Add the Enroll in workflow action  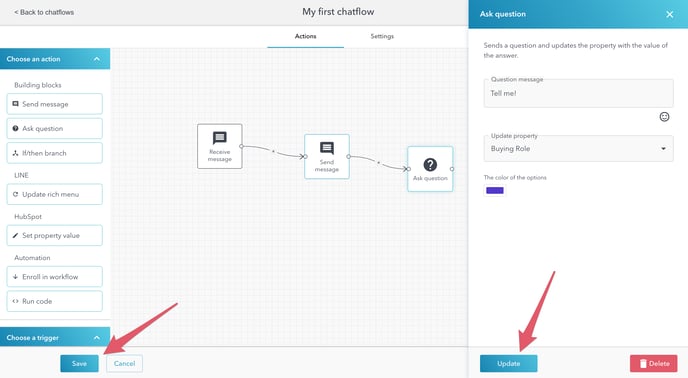(55, 277)
